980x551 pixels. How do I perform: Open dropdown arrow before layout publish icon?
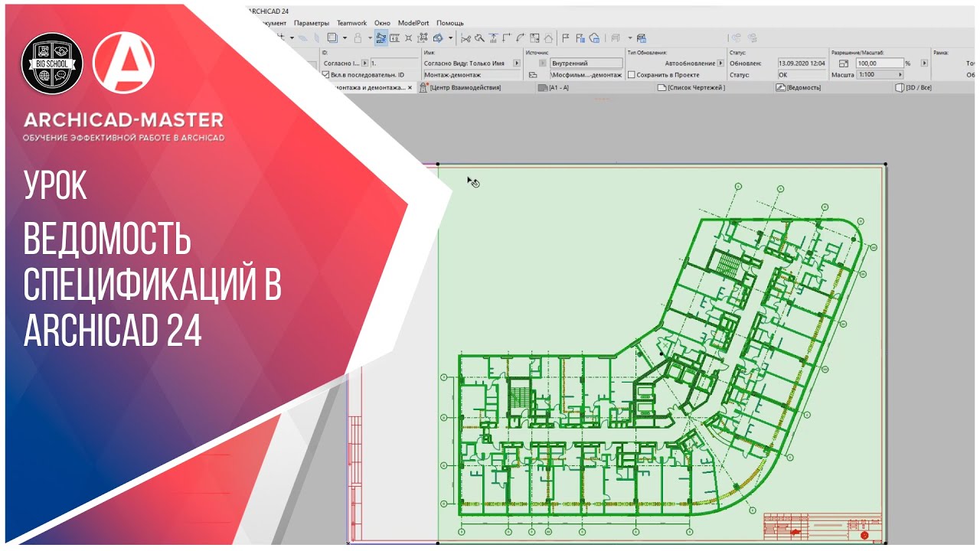[630, 38]
